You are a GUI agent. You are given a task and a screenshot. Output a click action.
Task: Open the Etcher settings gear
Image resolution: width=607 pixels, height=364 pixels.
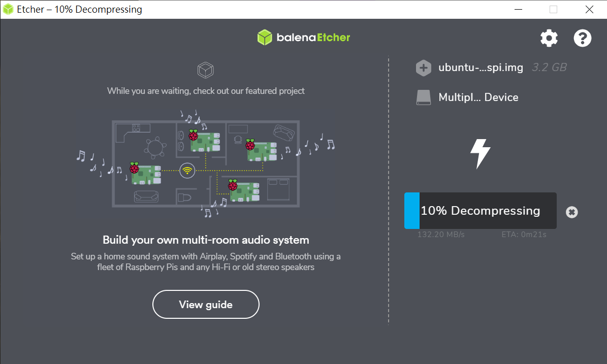click(549, 38)
